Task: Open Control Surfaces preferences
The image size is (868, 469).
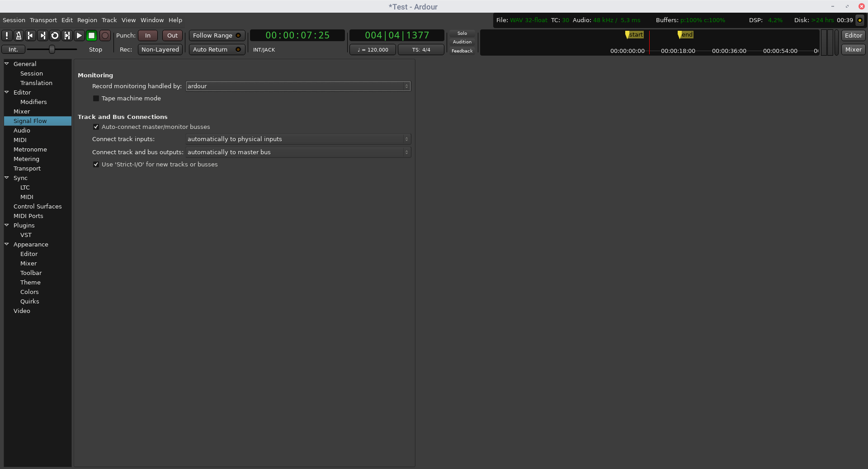Action: (38, 206)
